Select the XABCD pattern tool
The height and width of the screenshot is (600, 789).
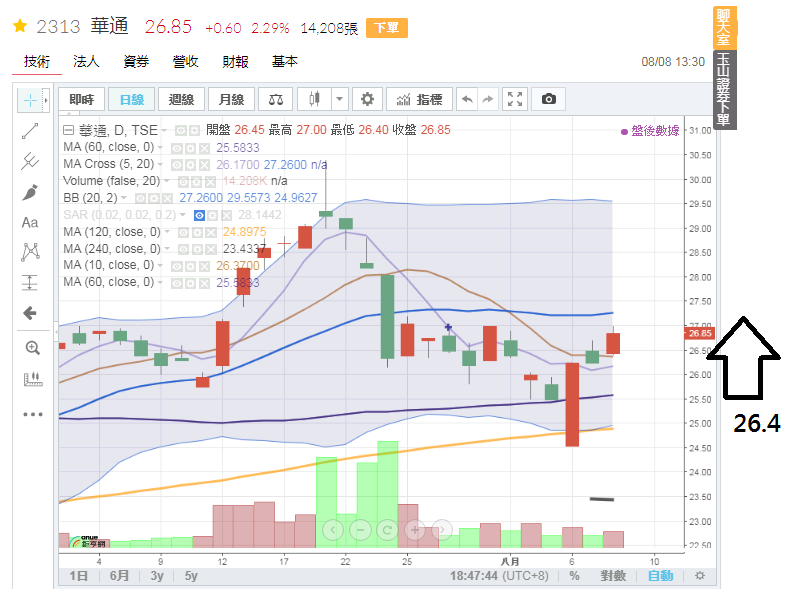tap(30, 252)
